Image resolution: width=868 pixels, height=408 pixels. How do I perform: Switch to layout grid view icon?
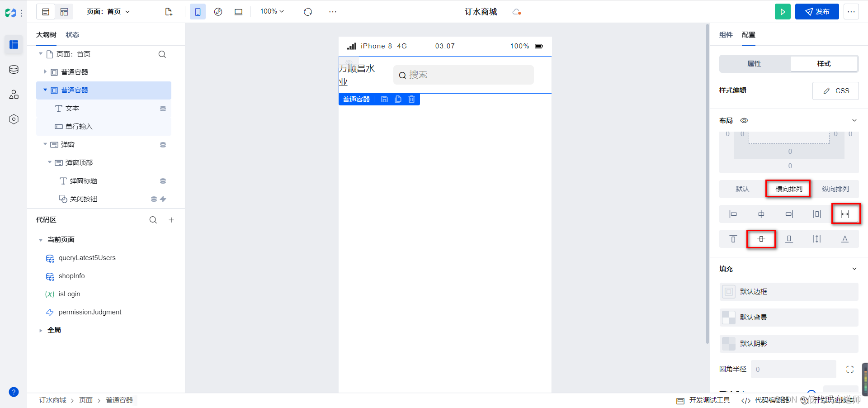tap(64, 12)
